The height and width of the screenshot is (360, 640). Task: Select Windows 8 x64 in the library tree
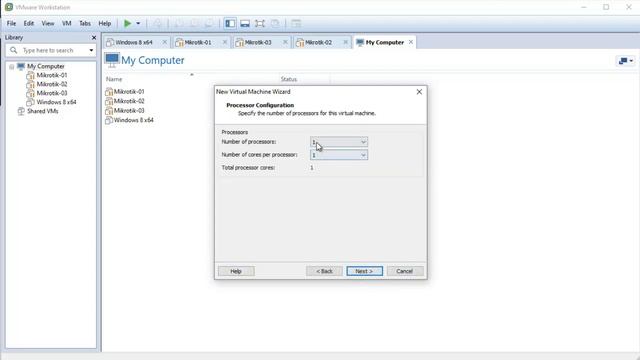pos(56,102)
